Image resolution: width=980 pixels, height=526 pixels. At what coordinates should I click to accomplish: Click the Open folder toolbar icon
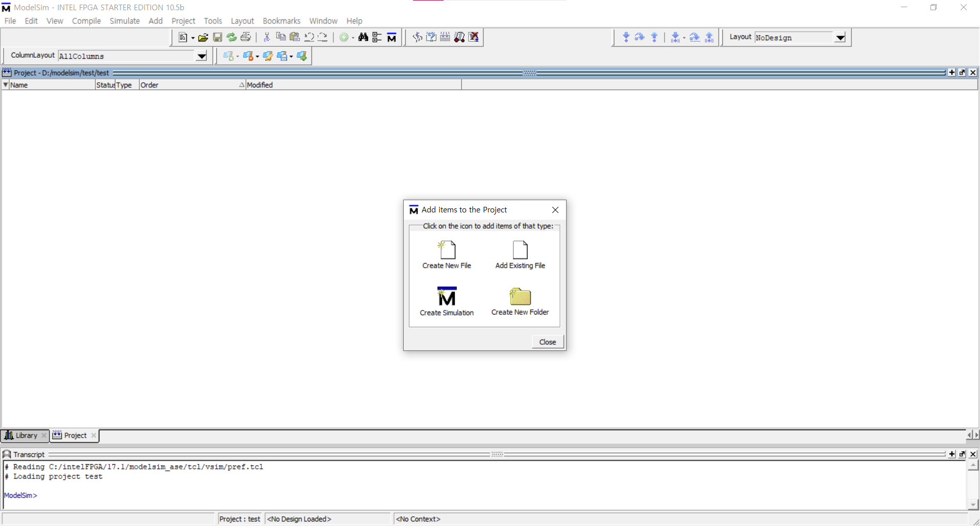point(203,37)
